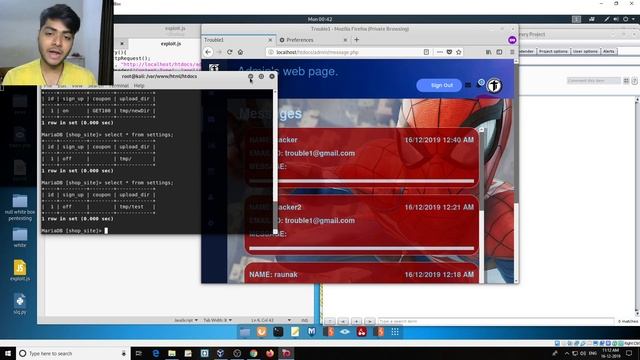Select Alerts tab in Burp
The image size is (640, 360).
pos(609,51)
